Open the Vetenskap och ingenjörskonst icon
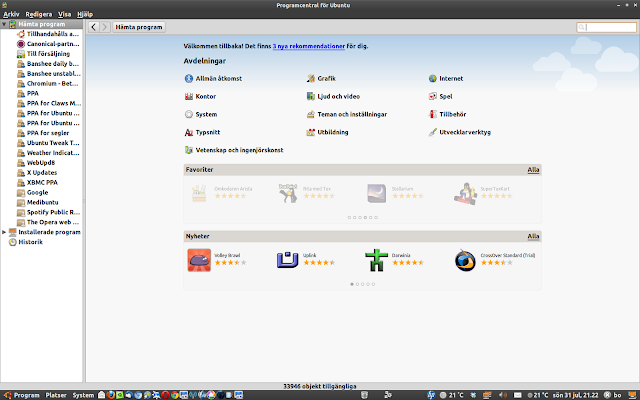Viewport: 640px width, 400px height. [189, 150]
